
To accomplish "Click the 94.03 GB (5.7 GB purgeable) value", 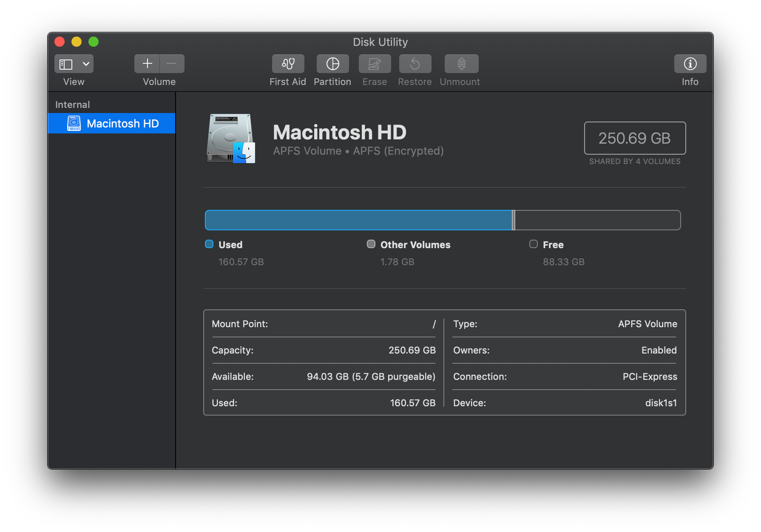I will pos(371,376).
